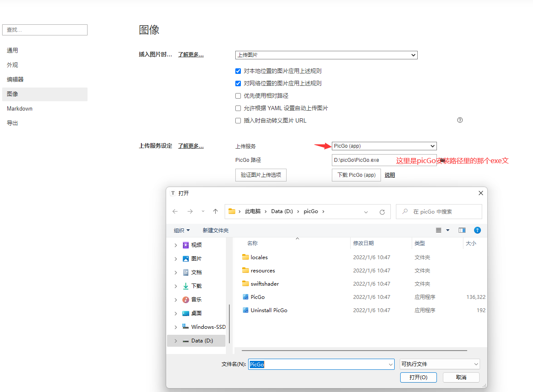Click the PicGo 路径 path field

pyautogui.click(x=384, y=160)
